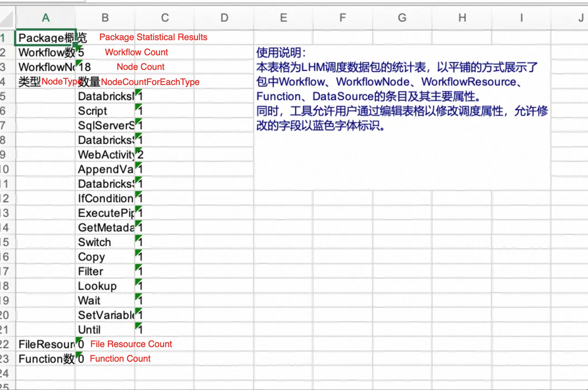Click the 'WebActivity' cell
The height and width of the screenshot is (390, 588).
105,154
